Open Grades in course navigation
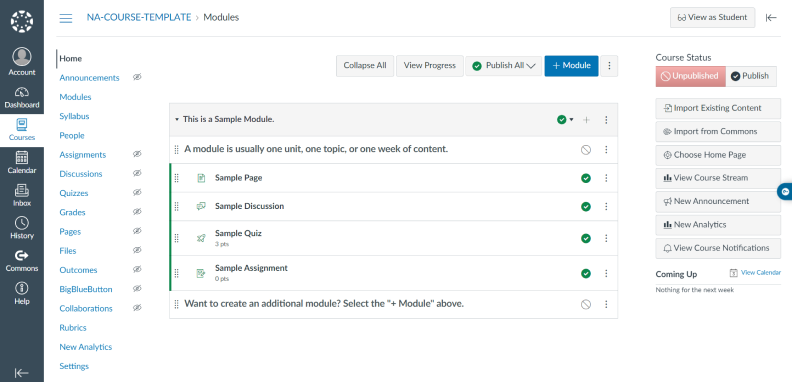792x382 pixels. pyautogui.click(x=72, y=212)
